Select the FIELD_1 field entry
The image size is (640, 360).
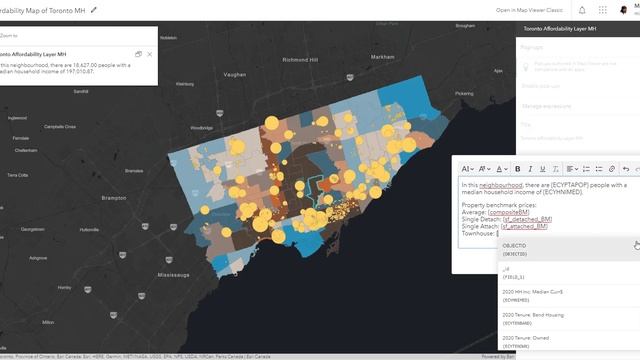[x=569, y=273]
